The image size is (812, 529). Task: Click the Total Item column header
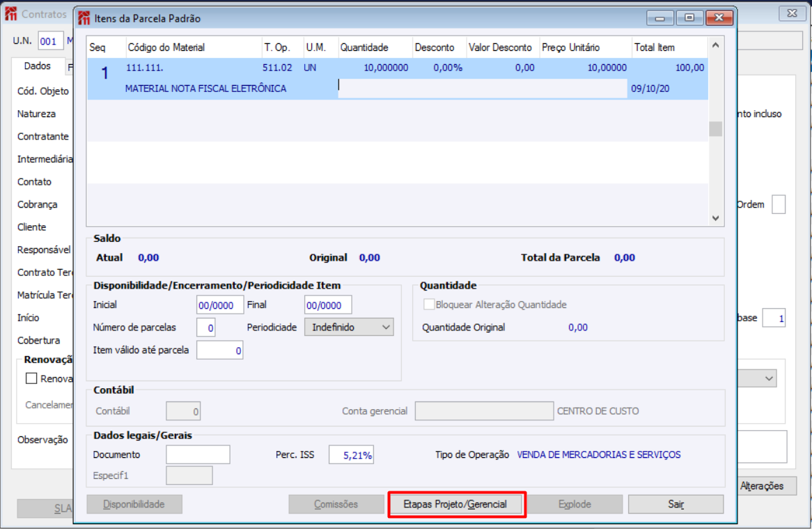click(670, 47)
